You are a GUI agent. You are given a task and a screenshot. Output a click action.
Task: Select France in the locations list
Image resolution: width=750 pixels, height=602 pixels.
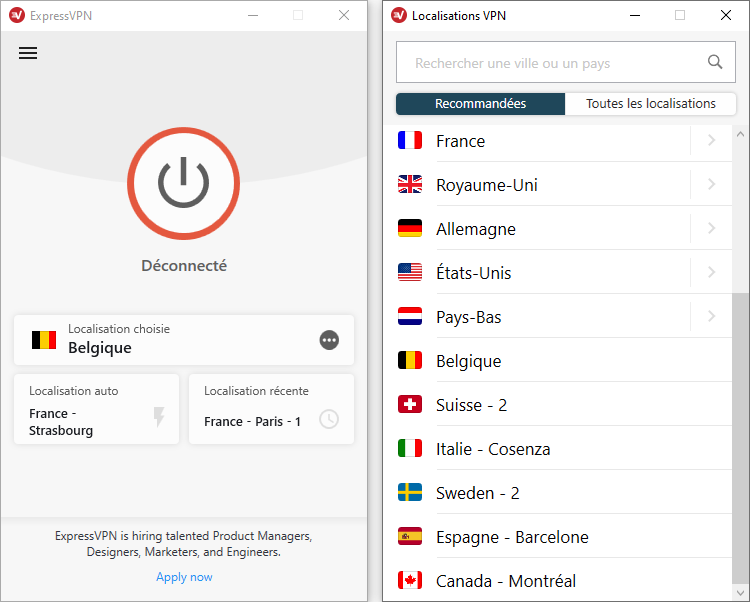click(x=558, y=141)
